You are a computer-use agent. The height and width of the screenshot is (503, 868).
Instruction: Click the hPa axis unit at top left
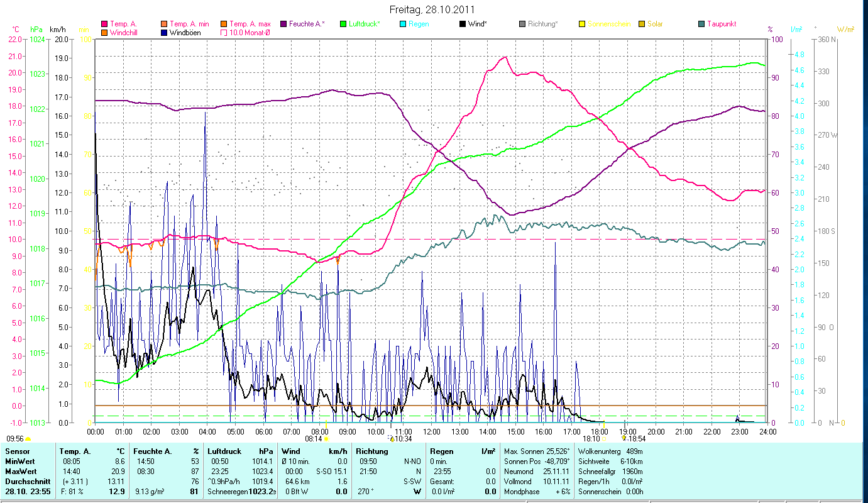(36, 30)
